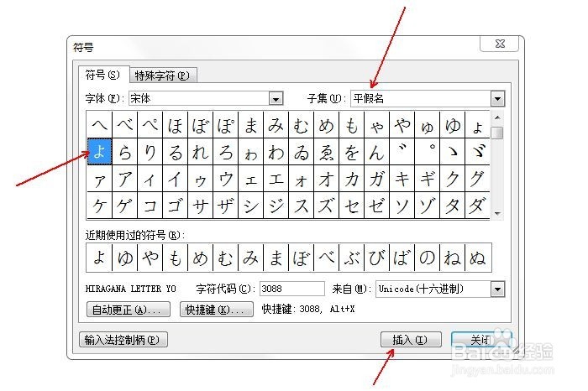Screen dimensions: 588x391
Task: Click the symbol grid scrollbar down arrow
Action: coord(497,213)
